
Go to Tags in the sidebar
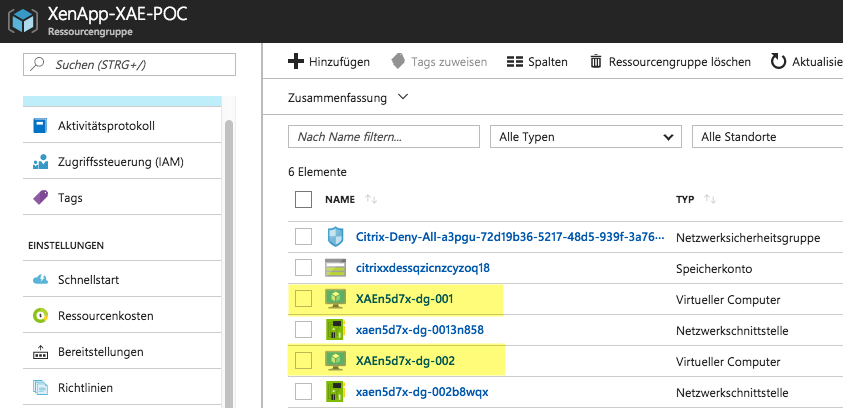coord(122,198)
